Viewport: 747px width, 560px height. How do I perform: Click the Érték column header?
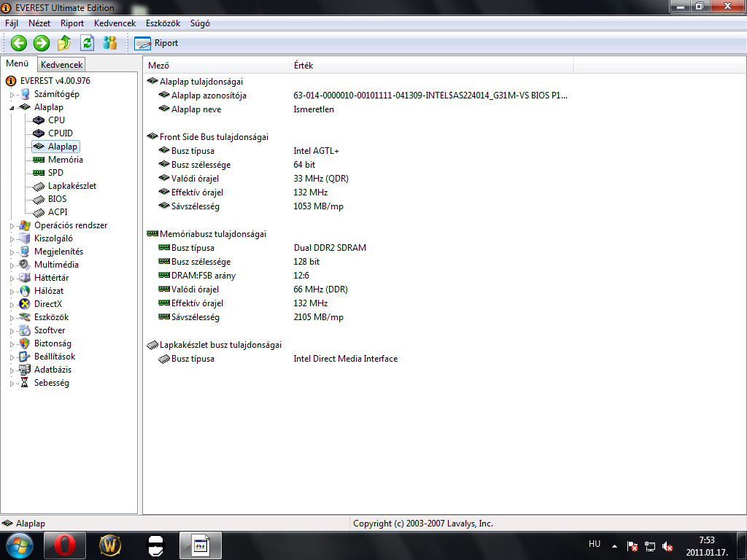pos(431,65)
